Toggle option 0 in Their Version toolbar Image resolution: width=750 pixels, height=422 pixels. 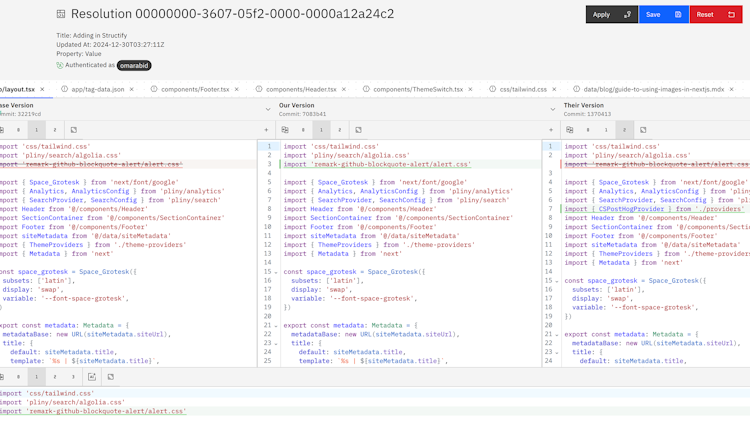tap(588, 130)
